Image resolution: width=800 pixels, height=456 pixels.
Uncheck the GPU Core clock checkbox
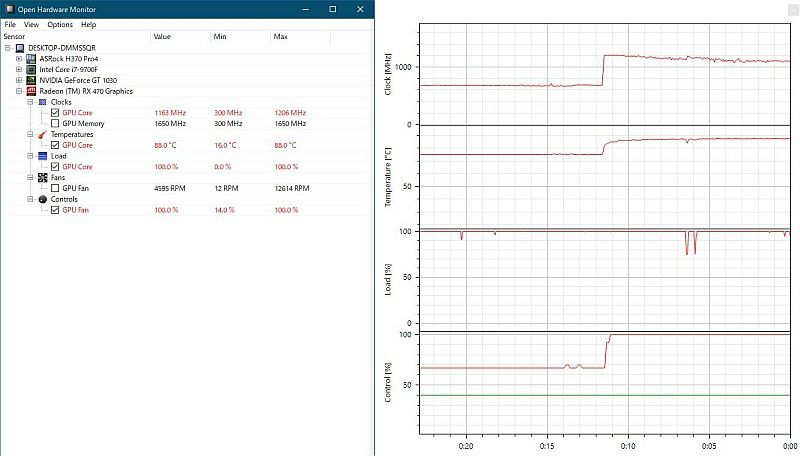(x=55, y=113)
